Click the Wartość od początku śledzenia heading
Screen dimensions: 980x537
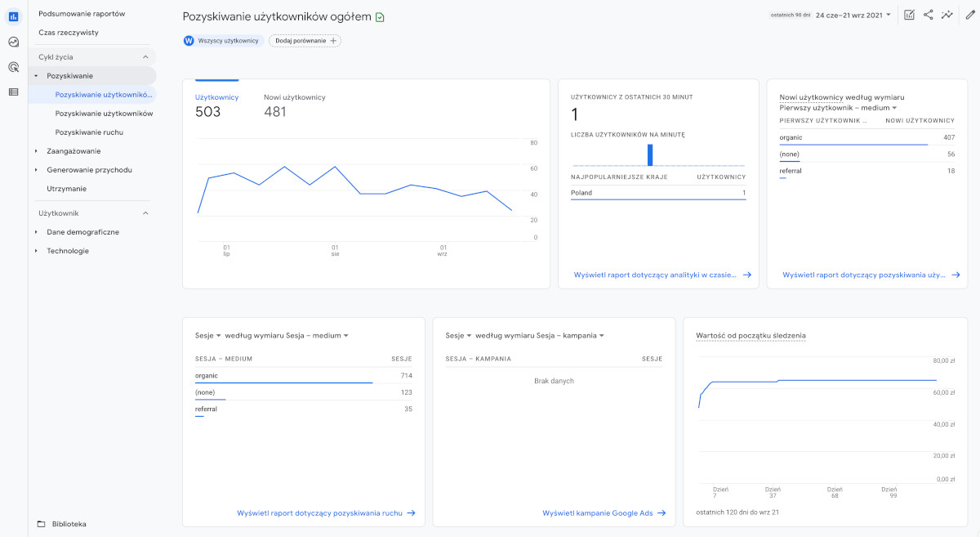click(x=751, y=336)
